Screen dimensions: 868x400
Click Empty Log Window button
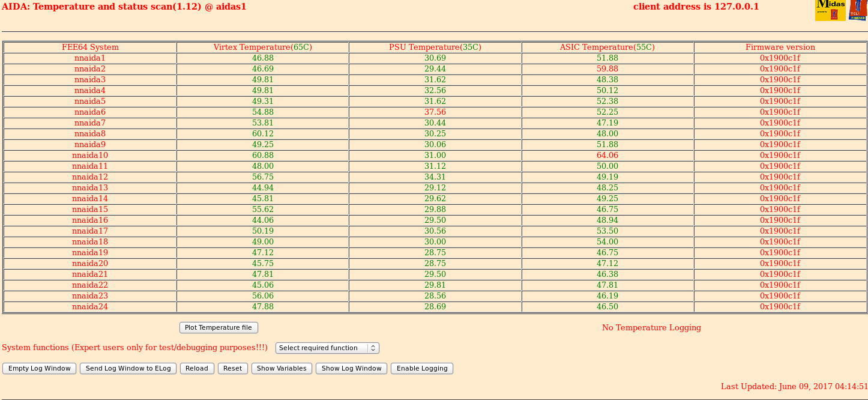pyautogui.click(x=40, y=368)
